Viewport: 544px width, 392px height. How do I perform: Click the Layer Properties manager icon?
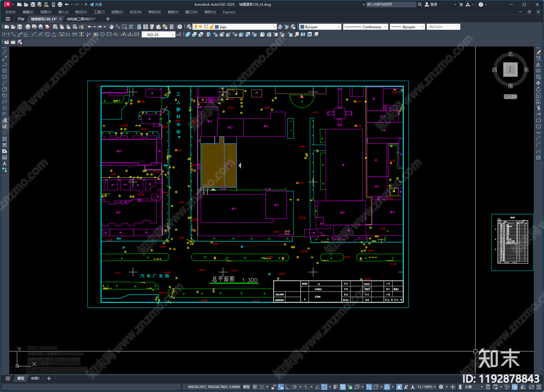189,27
